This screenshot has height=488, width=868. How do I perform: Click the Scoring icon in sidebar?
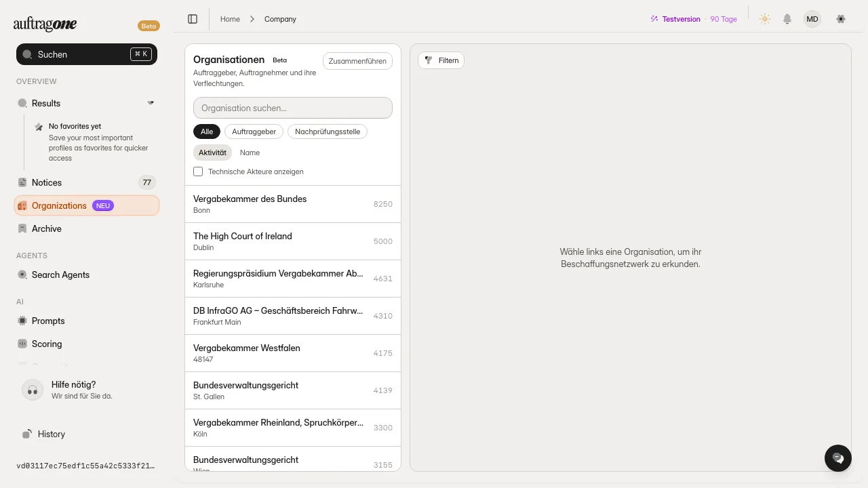click(22, 344)
